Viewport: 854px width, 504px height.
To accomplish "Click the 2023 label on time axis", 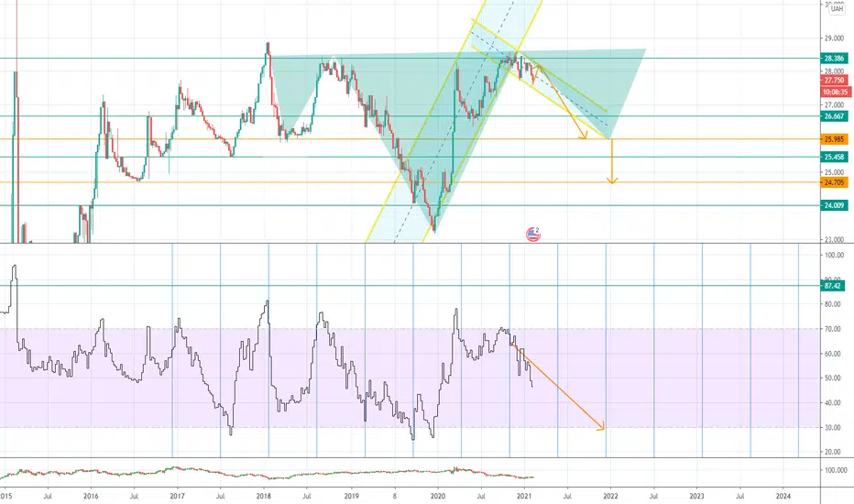I will [696, 497].
